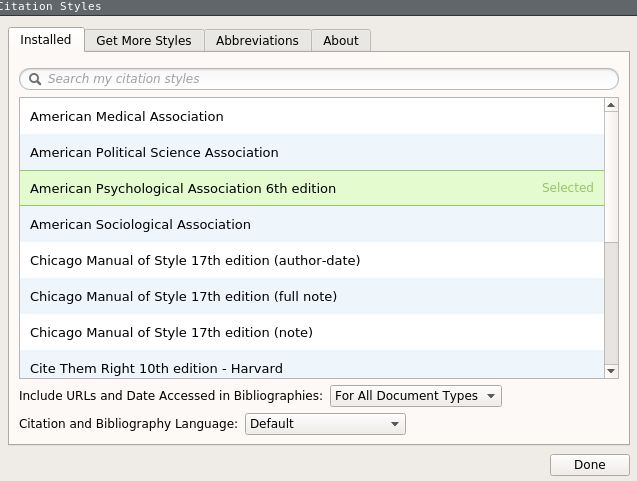637x481 pixels.
Task: Select Chicago Manual of Style 17th (note)
Action: pyautogui.click(x=312, y=332)
